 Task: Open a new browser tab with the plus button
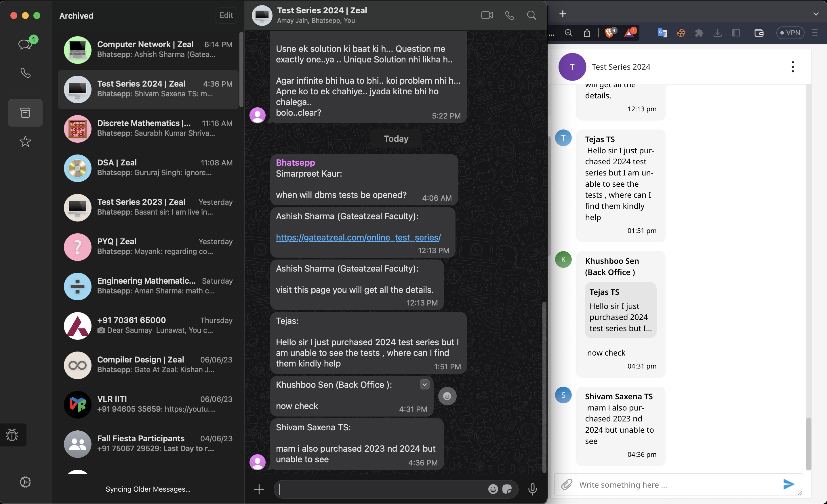(x=562, y=14)
